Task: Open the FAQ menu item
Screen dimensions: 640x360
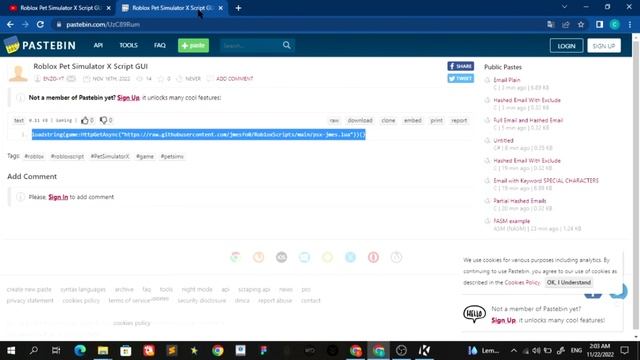Action: [x=160, y=45]
